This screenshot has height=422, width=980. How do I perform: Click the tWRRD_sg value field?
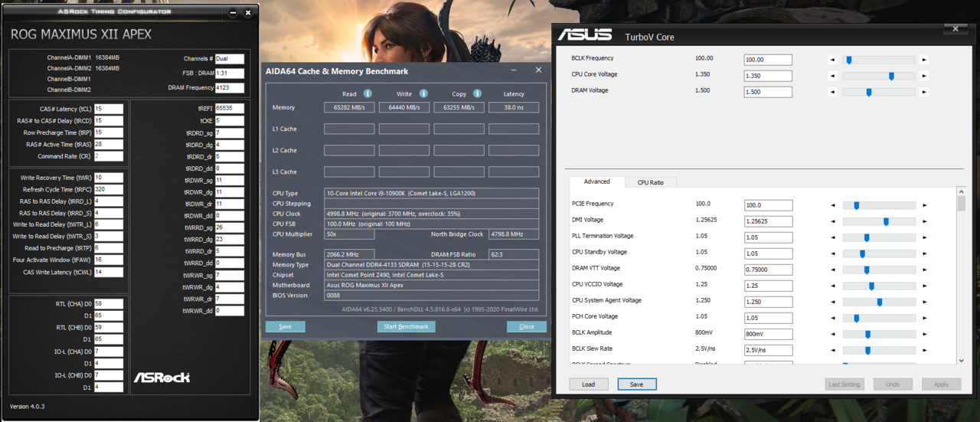tap(229, 227)
